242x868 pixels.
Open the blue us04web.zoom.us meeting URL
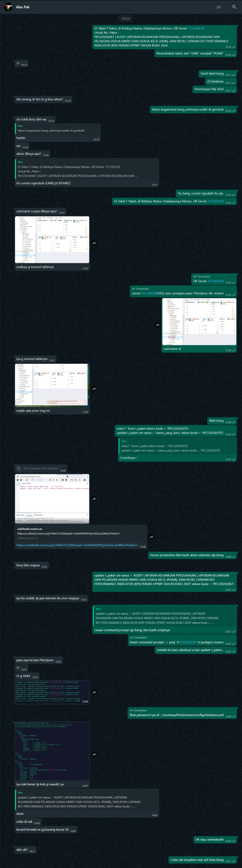(x=77, y=545)
